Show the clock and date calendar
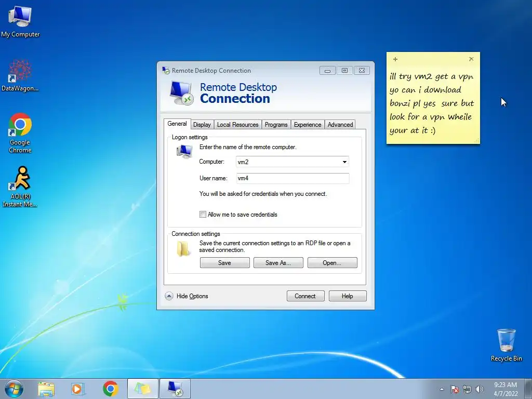Viewport: 532px width, 399px height. click(506, 389)
